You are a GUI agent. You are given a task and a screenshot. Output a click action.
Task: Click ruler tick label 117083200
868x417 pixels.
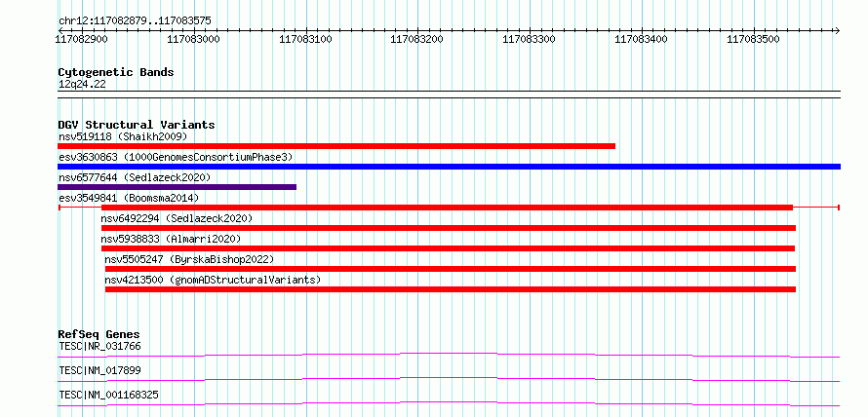click(416, 39)
